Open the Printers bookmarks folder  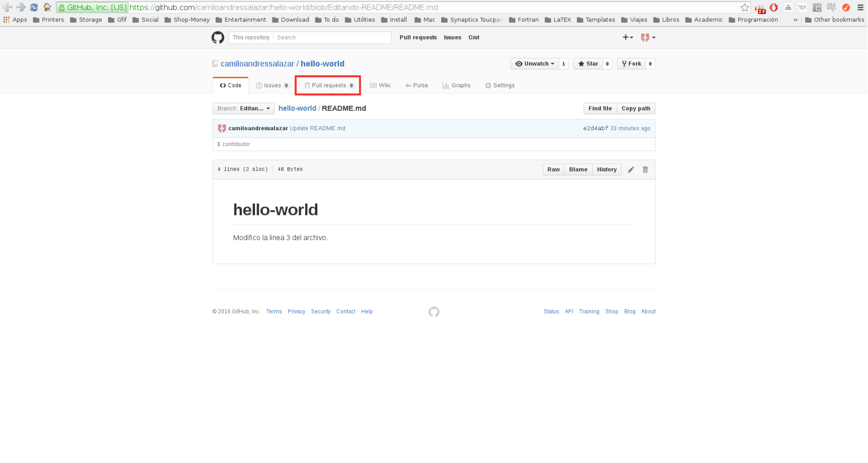click(48, 20)
